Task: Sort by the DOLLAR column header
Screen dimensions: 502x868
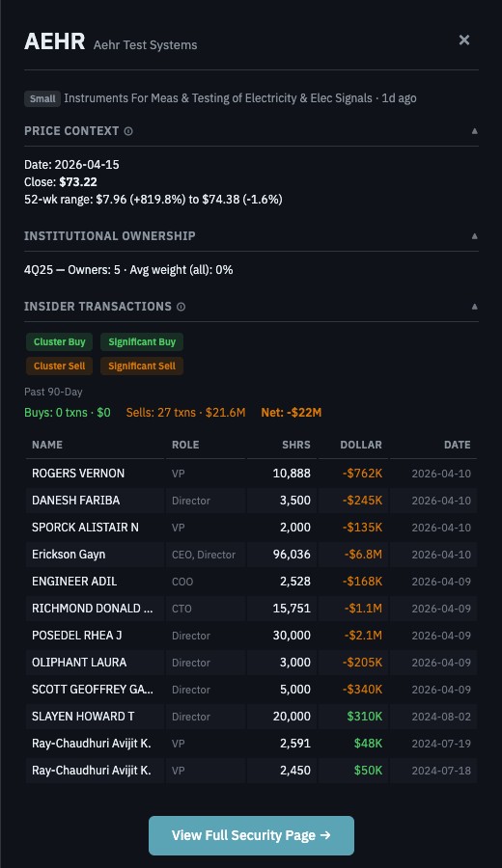Action: [x=361, y=445]
